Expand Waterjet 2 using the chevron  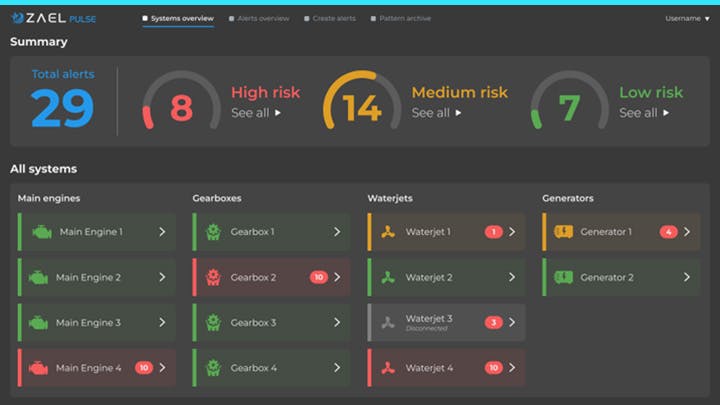[511, 277]
